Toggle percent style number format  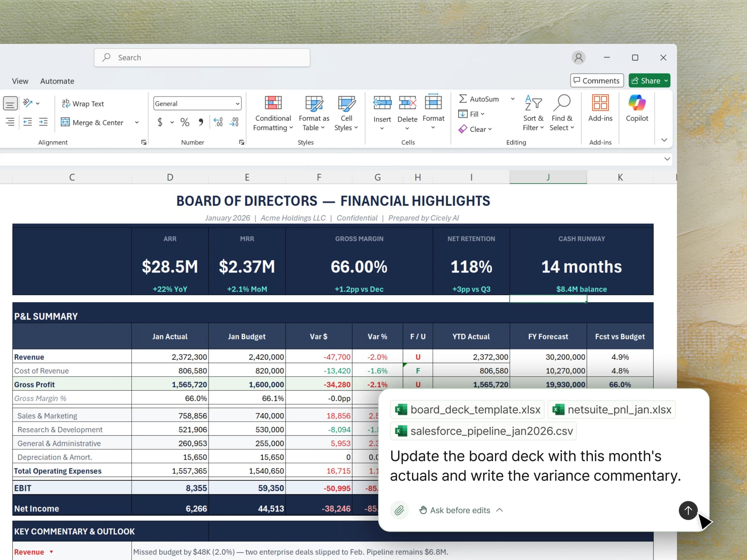click(x=185, y=122)
